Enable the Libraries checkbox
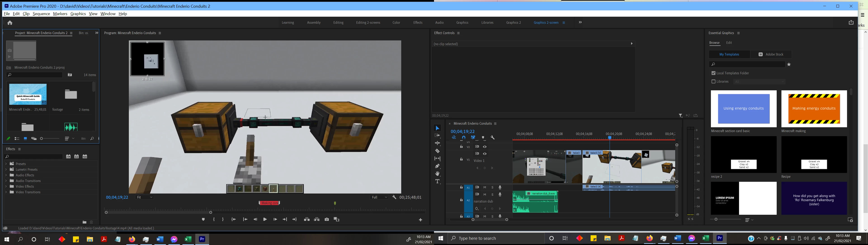The height and width of the screenshot is (245, 868). (x=713, y=82)
